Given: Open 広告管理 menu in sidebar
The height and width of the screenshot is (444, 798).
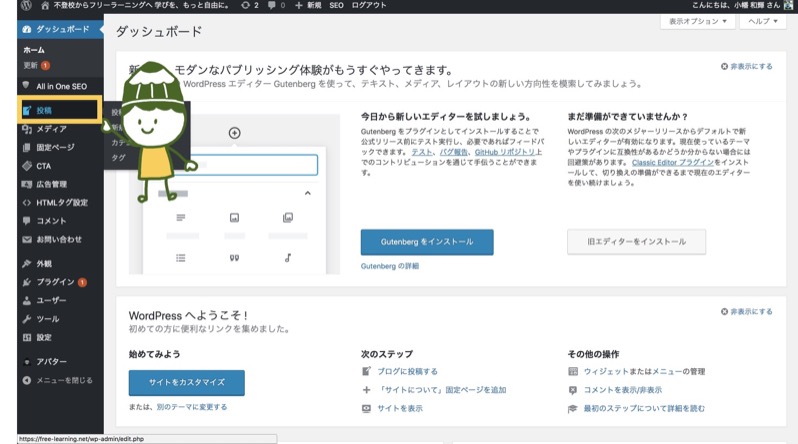Looking at the screenshot, I should [x=60, y=184].
